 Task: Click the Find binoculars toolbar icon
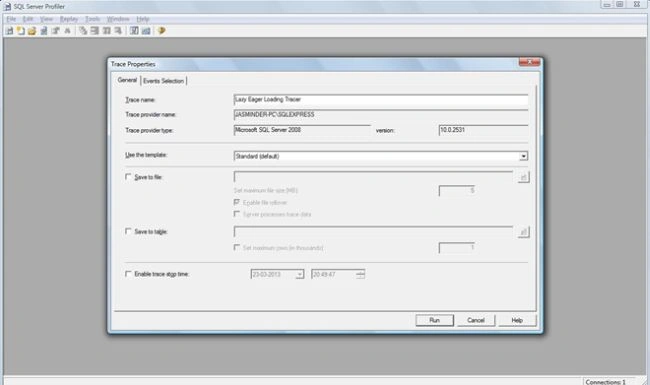point(67,31)
